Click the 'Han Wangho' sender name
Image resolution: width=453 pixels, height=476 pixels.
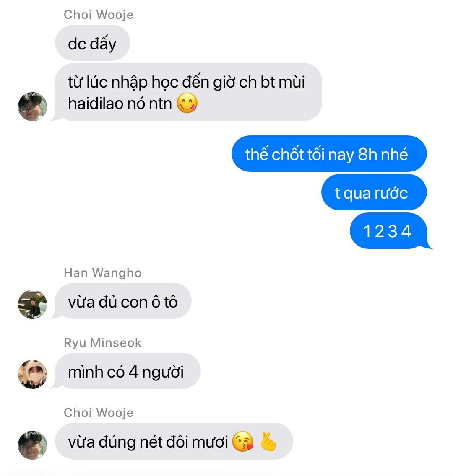[103, 273]
